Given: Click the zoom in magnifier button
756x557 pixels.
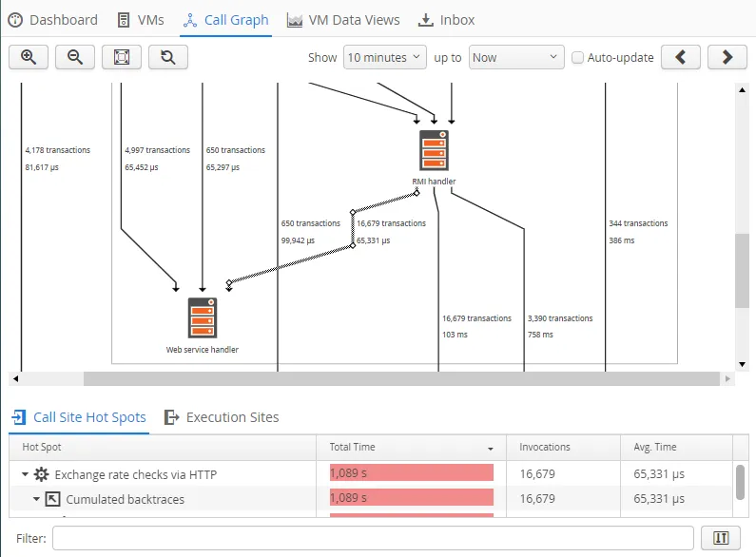Looking at the screenshot, I should [29, 57].
